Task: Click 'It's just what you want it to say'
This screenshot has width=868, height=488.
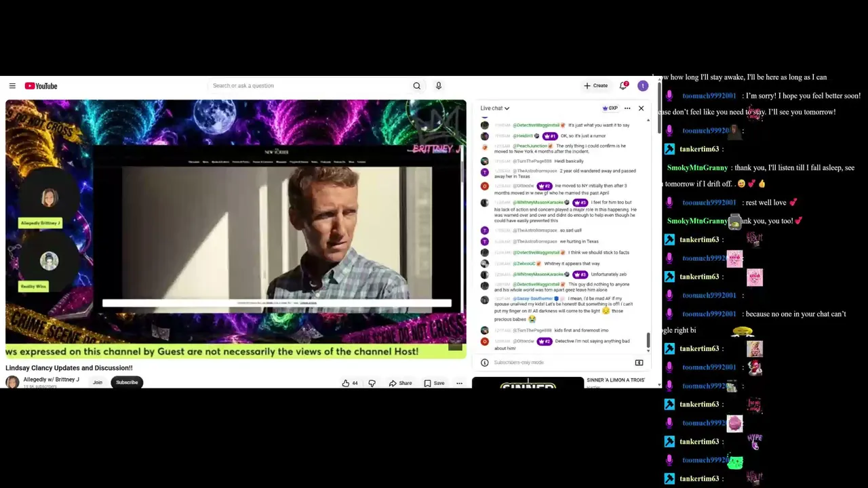Action: pos(599,125)
